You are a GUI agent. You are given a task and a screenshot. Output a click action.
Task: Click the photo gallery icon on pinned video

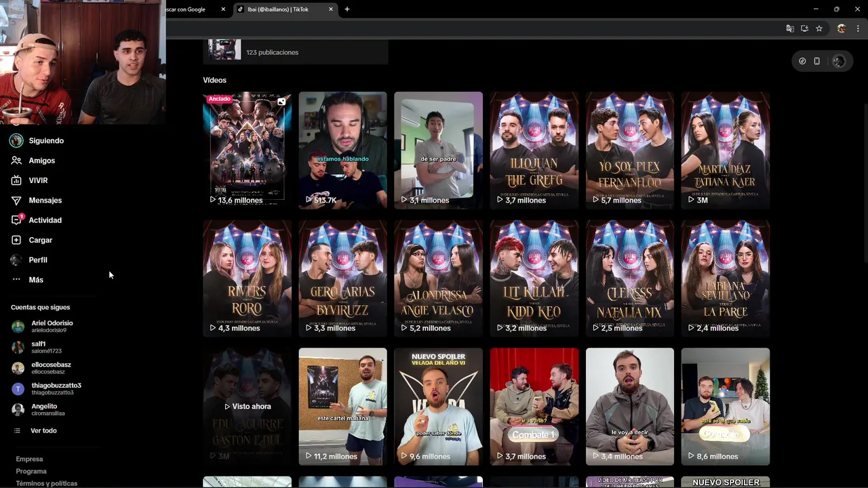[x=281, y=102]
